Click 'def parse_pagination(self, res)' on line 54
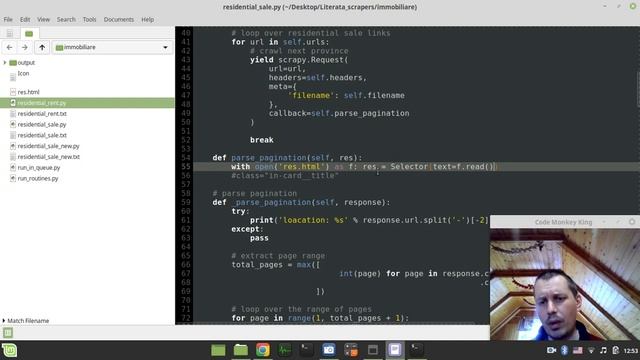Screen dimensions: 640x360 point(287,158)
